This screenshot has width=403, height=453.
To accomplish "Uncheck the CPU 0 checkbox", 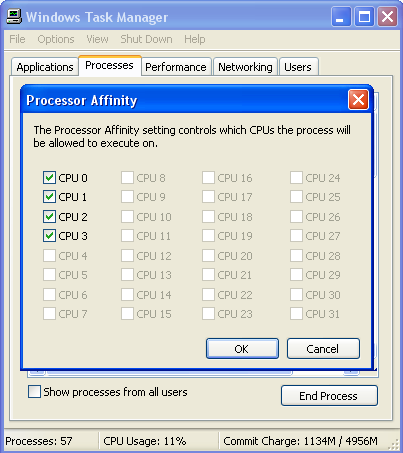I will tap(49, 177).
